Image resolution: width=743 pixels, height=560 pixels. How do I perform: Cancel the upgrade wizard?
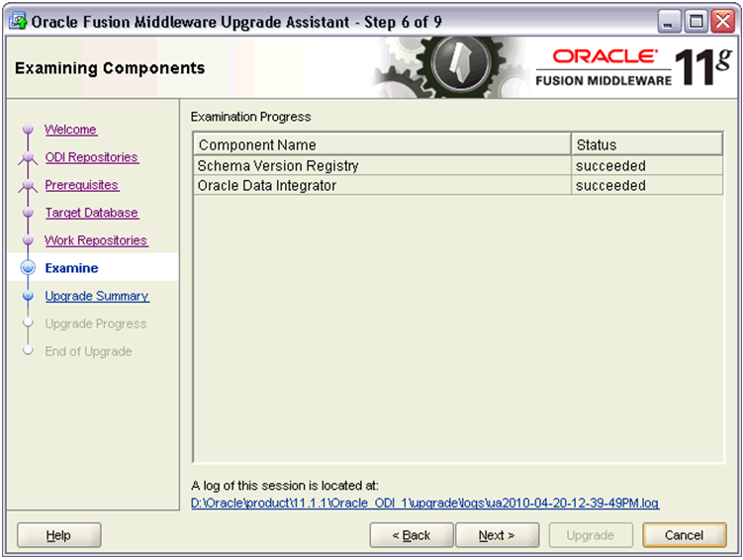coord(685,535)
